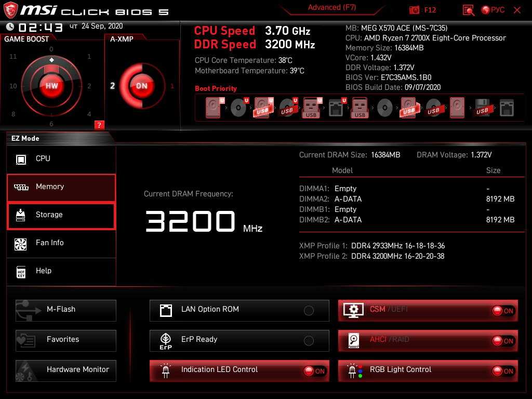This screenshot has width=532, height=399.
Task: Open Hardware Monitor
Action: [66, 370]
